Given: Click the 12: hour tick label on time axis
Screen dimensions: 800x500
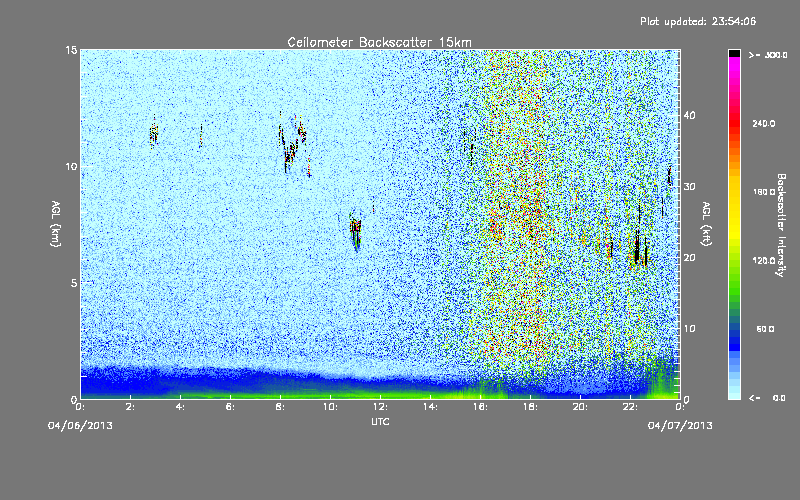Looking at the screenshot, I should coord(380,407).
